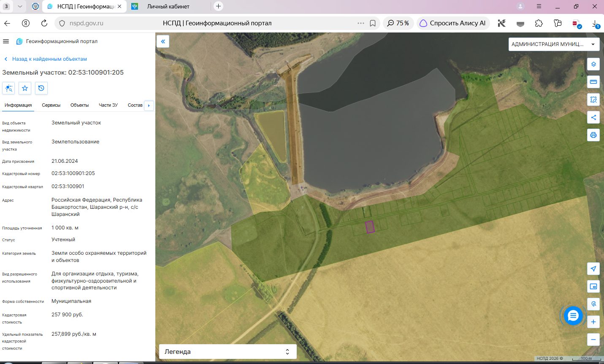
Task: Add parcel to favorites with star icon
Action: (x=25, y=88)
